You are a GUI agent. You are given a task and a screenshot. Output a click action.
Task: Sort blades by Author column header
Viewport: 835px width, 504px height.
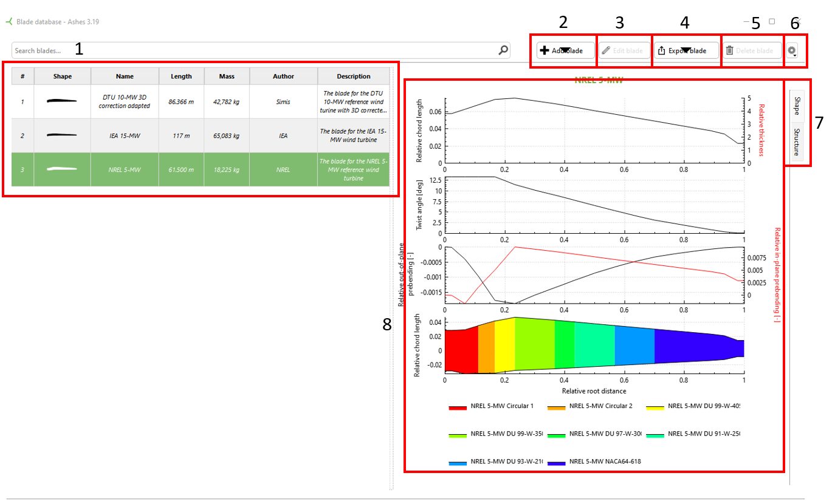click(284, 77)
